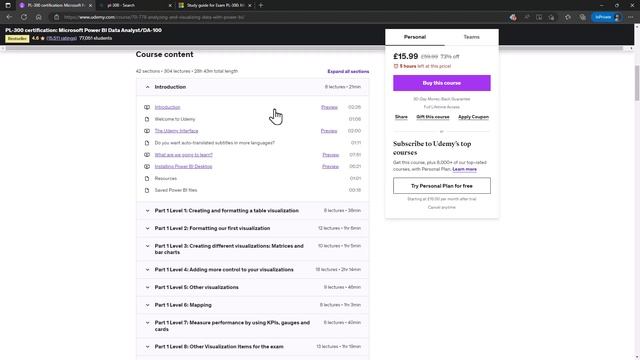Select the Teams pricing tab
Screen dimensions: 640x360
click(x=471, y=37)
